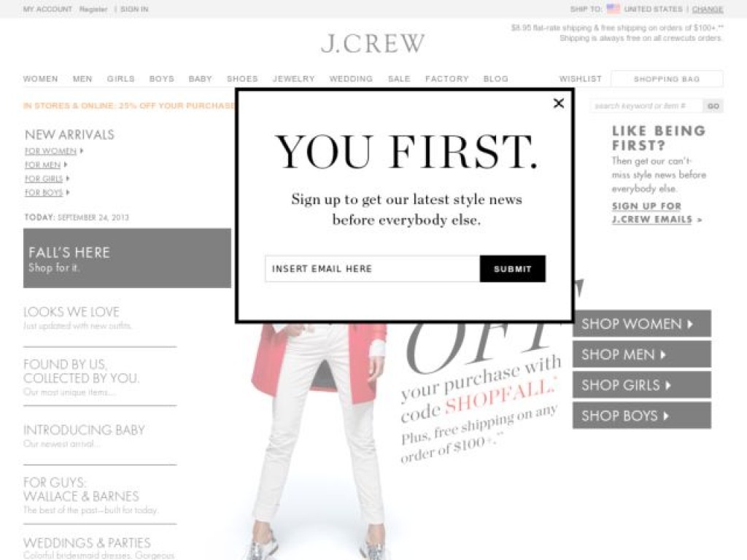Expand New Arrivals For Men arrow

65,165
